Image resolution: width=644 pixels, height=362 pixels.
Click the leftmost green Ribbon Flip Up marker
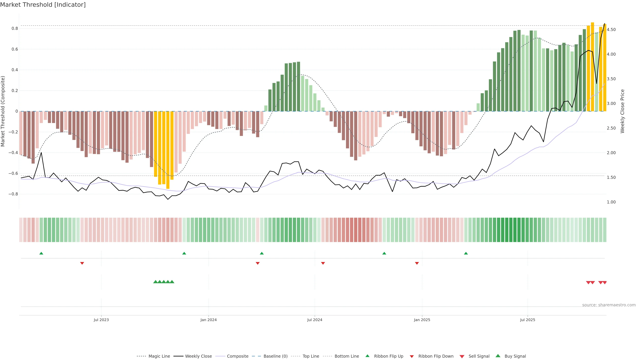click(41, 253)
